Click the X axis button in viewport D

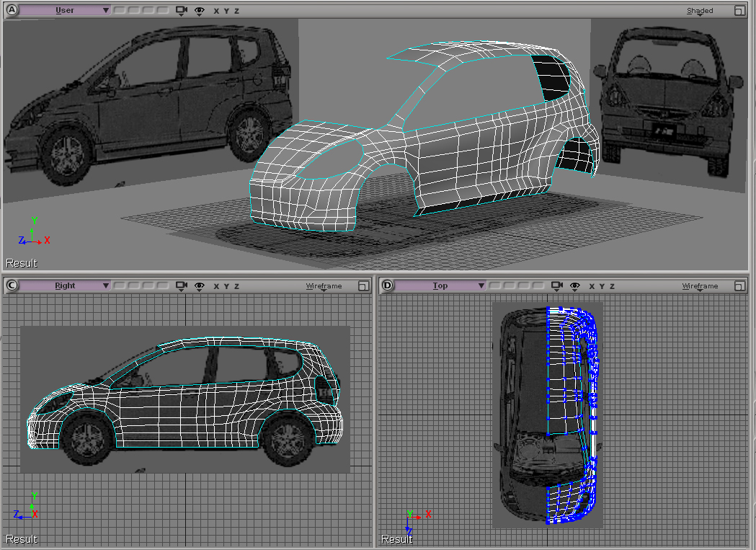[592, 287]
